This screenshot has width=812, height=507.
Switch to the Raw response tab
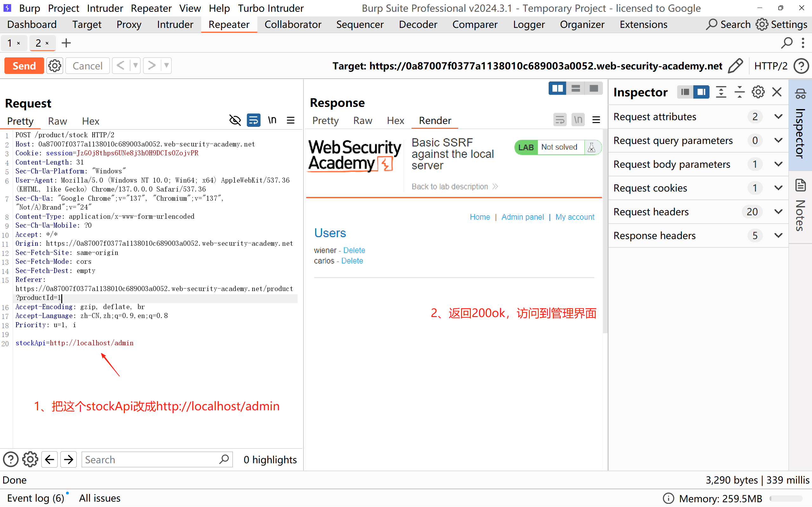pos(362,120)
